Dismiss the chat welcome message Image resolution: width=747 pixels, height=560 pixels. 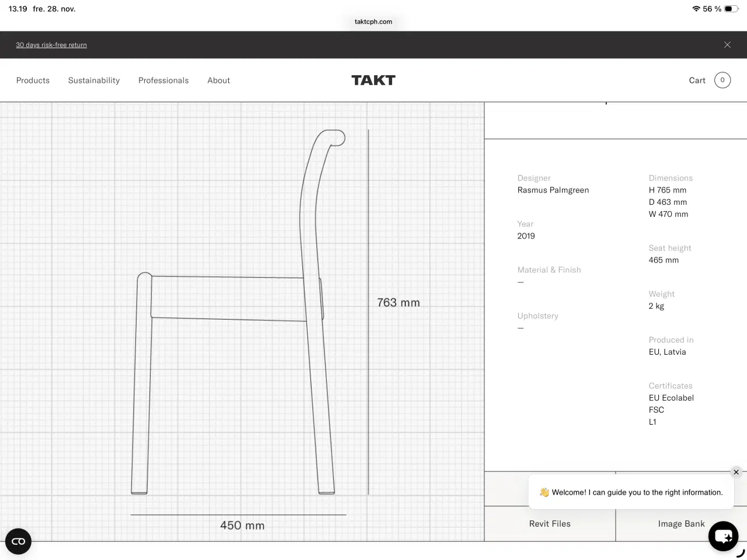[x=736, y=472]
